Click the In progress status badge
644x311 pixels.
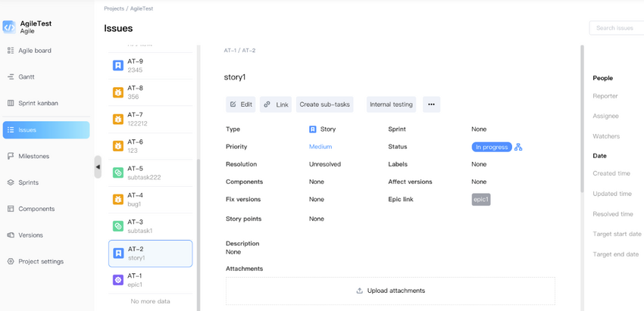pyautogui.click(x=491, y=147)
